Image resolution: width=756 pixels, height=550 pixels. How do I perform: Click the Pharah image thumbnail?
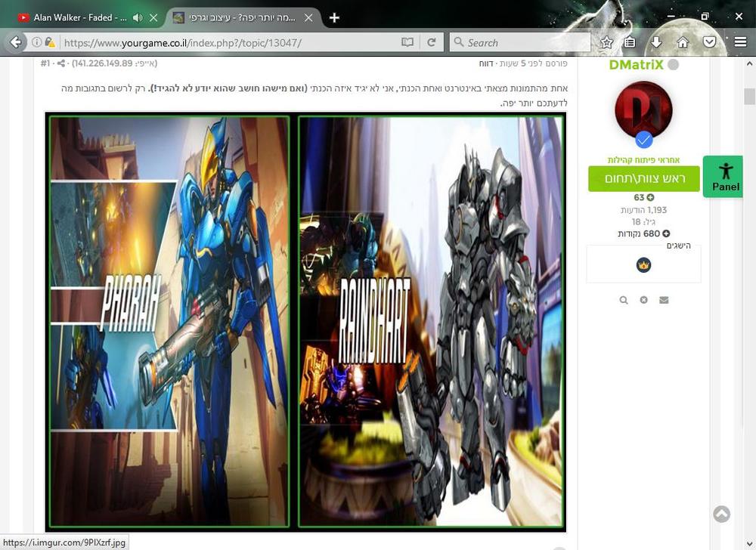pyautogui.click(x=169, y=321)
